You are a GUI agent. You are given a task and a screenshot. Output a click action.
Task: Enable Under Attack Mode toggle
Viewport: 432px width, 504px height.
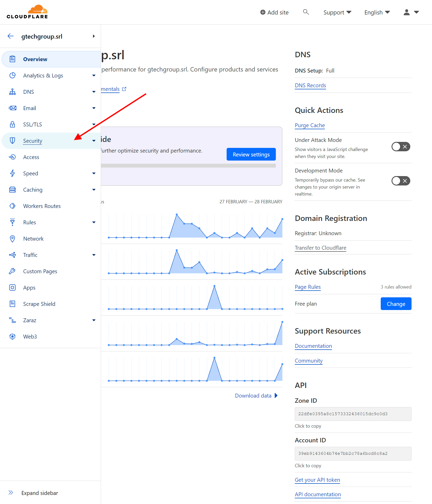(x=400, y=147)
